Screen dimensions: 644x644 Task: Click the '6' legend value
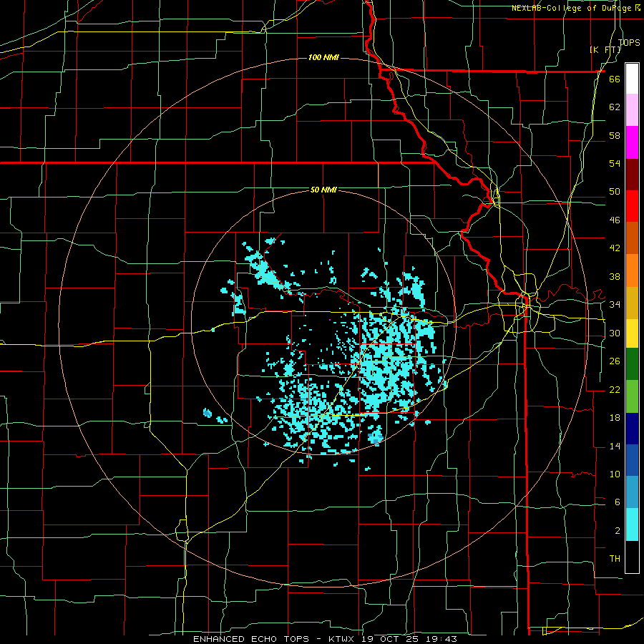(617, 502)
